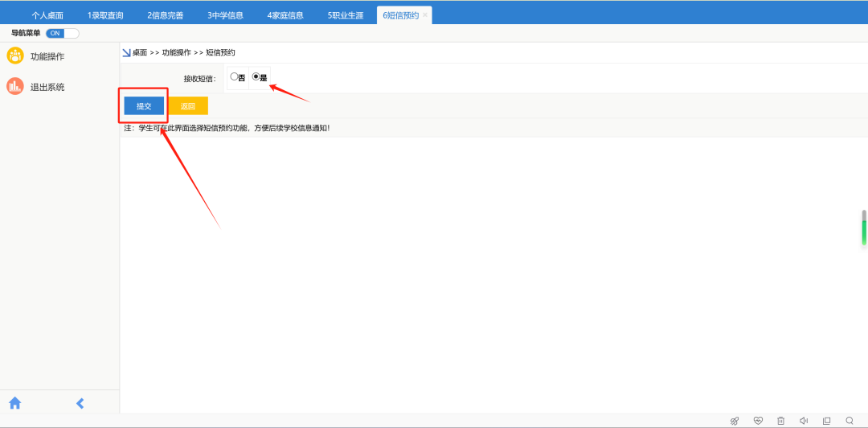Open the heart health-check icon
Viewport: 868px width, 428px height.
coord(758,421)
